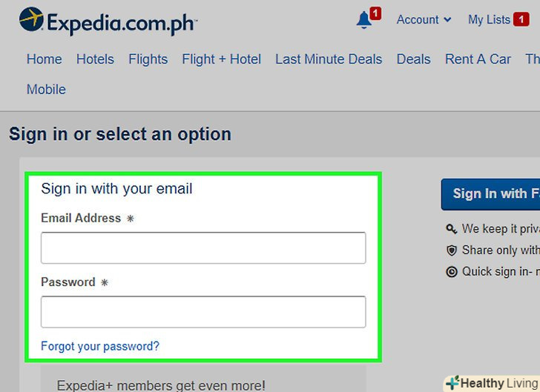Click the red My Lists count badge
Viewport: 540px width, 392px height.
[521, 20]
